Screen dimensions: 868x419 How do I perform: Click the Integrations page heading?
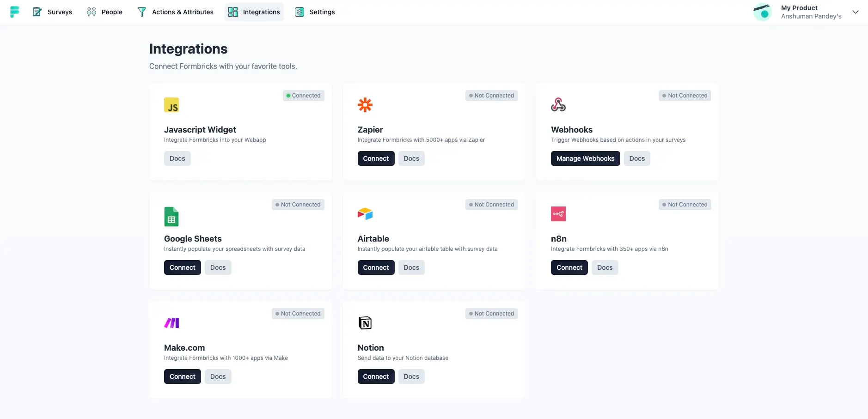pyautogui.click(x=189, y=49)
